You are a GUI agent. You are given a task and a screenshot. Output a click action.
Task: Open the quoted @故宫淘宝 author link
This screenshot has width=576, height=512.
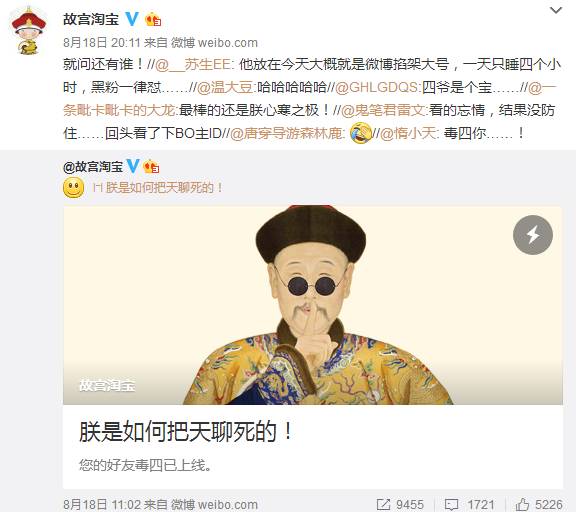click(93, 167)
